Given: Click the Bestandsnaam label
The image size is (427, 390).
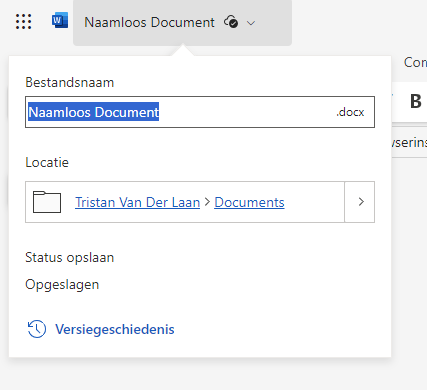Looking at the screenshot, I should point(70,82).
